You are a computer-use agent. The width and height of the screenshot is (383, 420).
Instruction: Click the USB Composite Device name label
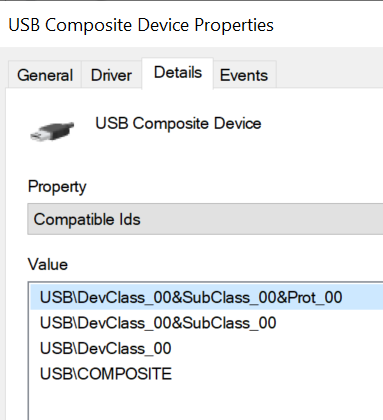[178, 123]
